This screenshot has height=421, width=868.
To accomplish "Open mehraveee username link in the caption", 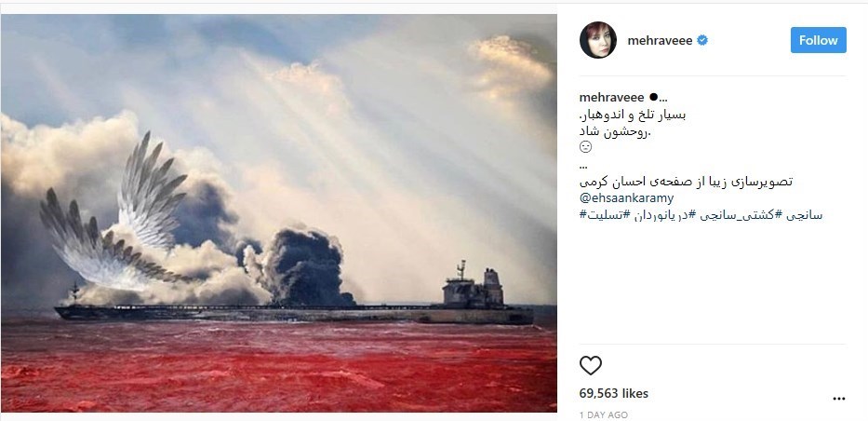I will click(612, 98).
